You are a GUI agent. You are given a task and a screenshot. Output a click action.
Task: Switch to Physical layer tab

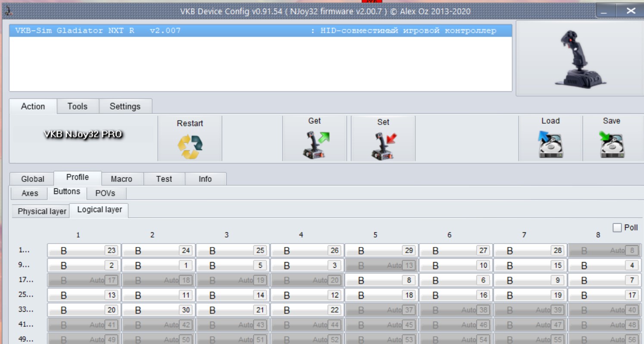click(x=42, y=212)
